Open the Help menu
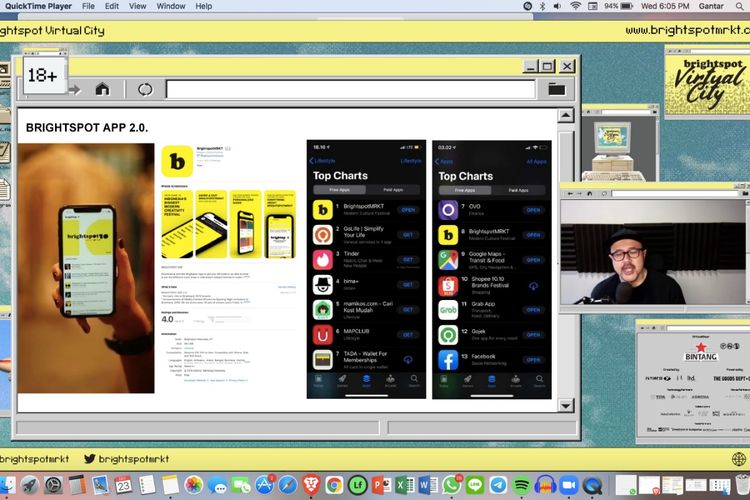Image resolution: width=750 pixels, height=500 pixels. click(x=204, y=6)
